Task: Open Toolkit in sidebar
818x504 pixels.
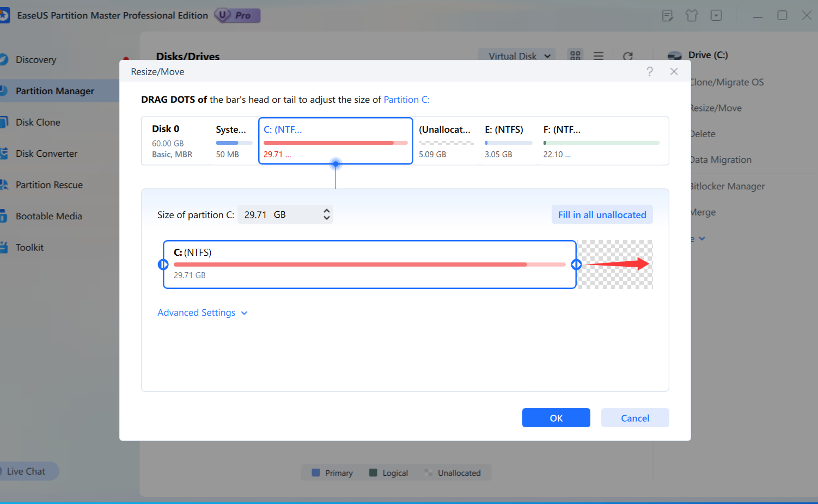Action: pyautogui.click(x=29, y=248)
